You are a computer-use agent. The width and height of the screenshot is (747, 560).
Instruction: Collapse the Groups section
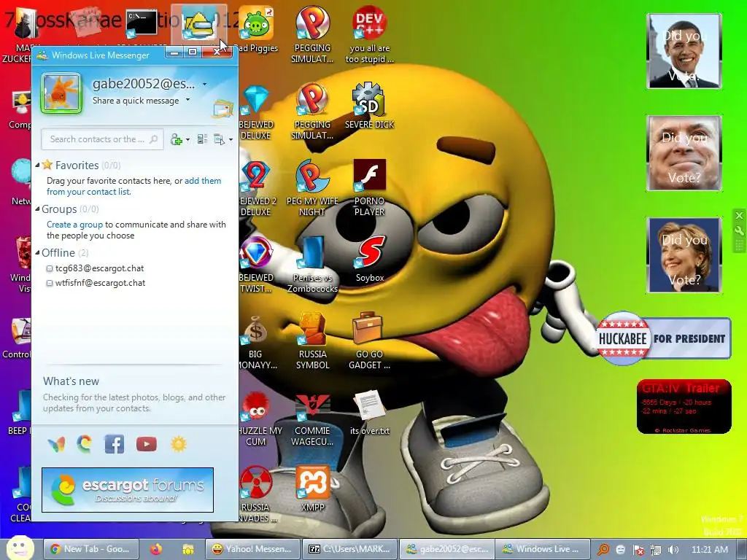[x=38, y=209]
